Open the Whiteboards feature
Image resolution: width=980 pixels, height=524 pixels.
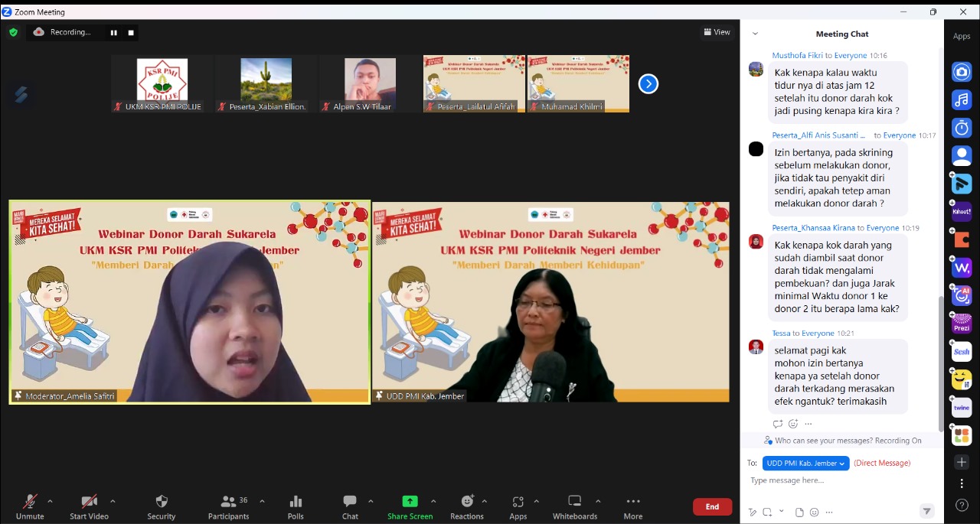pyautogui.click(x=574, y=506)
